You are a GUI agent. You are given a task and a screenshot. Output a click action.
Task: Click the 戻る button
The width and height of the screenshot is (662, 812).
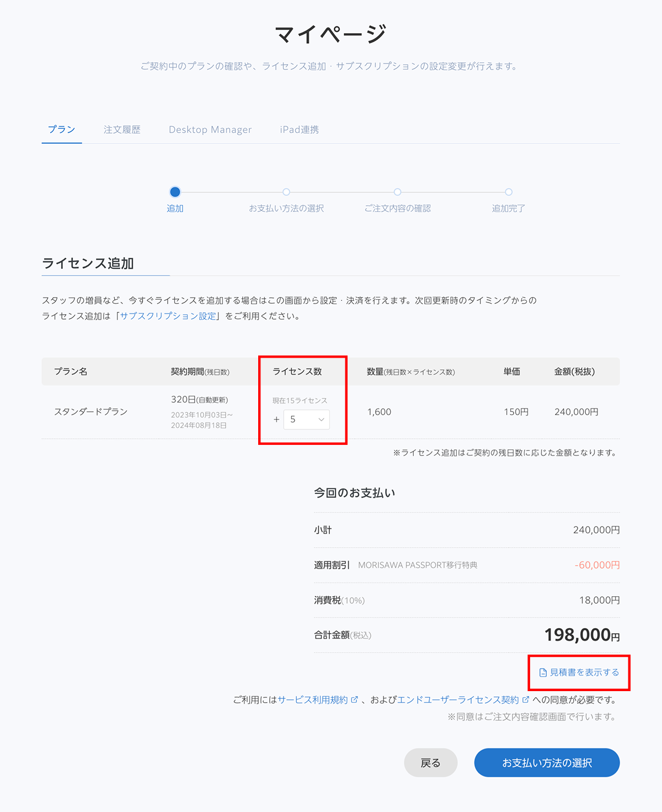(x=431, y=763)
